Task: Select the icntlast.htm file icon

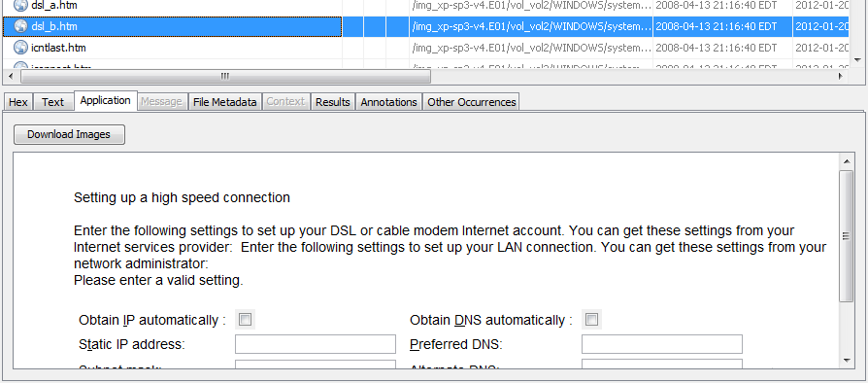Action: (x=20, y=48)
